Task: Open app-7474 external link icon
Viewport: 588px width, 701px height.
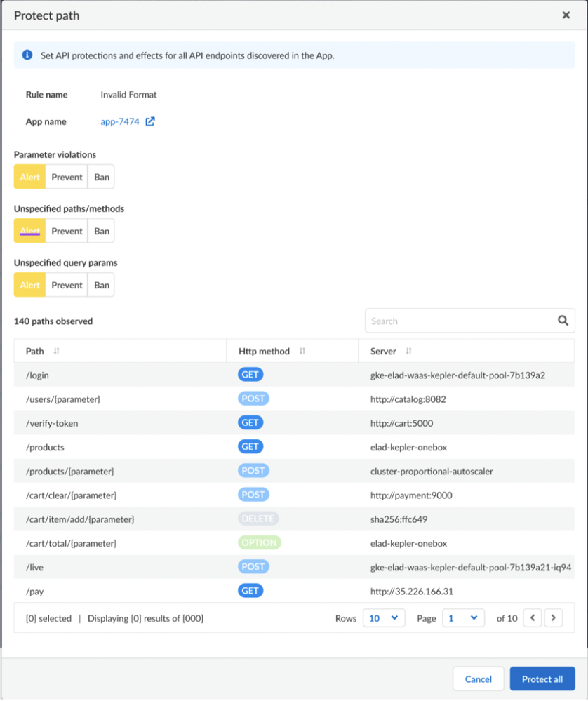Action: click(x=150, y=121)
